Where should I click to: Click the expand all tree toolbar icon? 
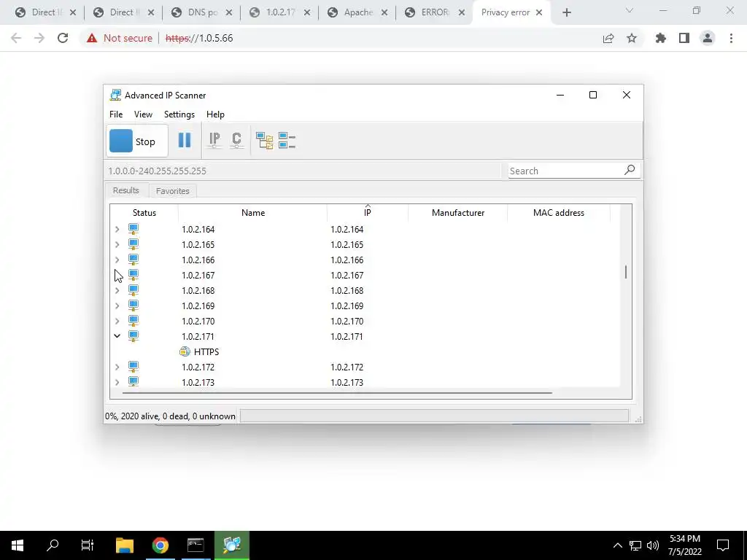(264, 141)
